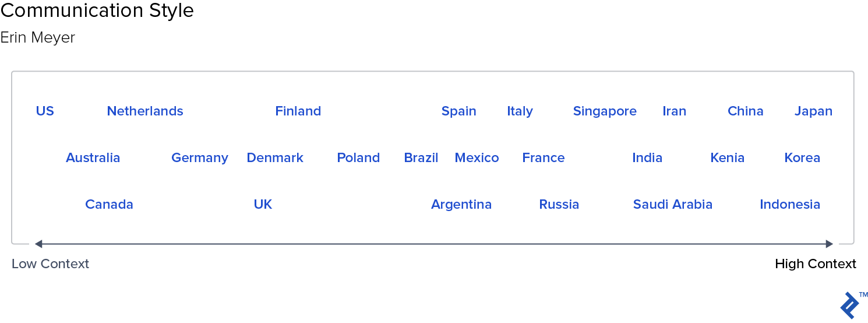Click Indonesia near high context end
The width and height of the screenshot is (868, 323).
pyautogui.click(x=790, y=204)
